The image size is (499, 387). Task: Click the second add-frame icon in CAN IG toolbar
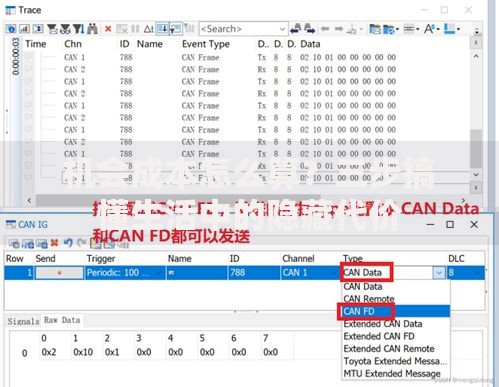(x=28, y=244)
